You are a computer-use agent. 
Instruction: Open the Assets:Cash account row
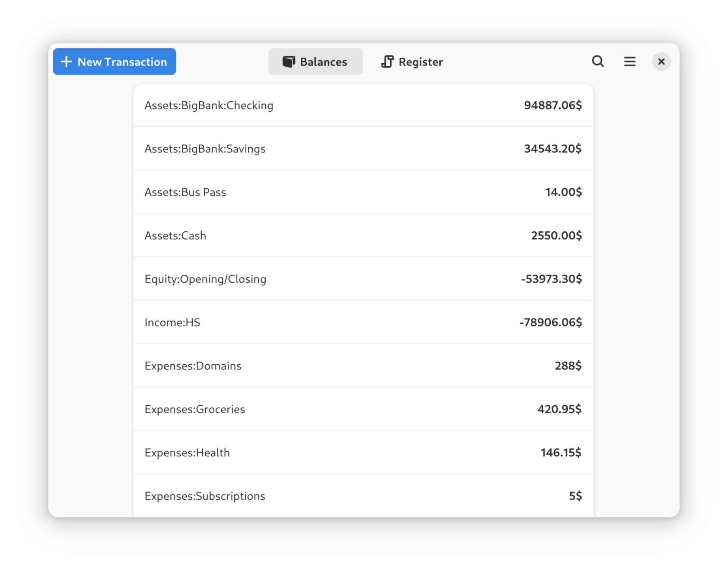[x=363, y=236]
